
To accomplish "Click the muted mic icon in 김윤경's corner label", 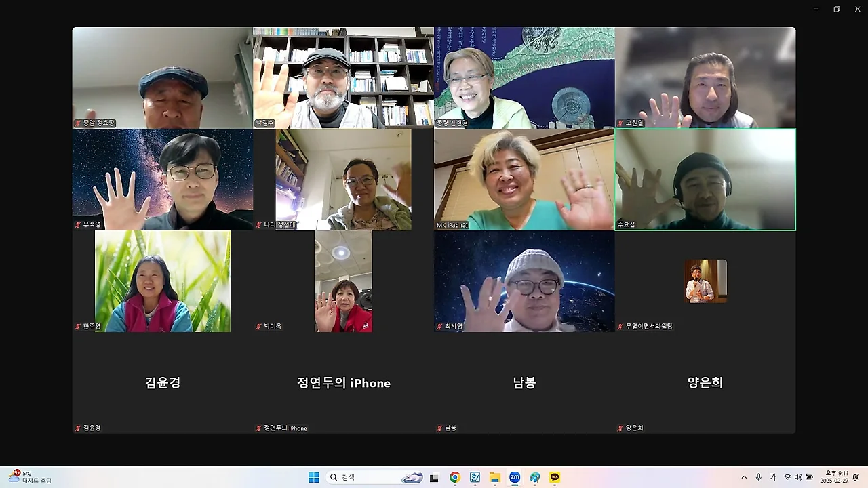I will pyautogui.click(x=78, y=428).
